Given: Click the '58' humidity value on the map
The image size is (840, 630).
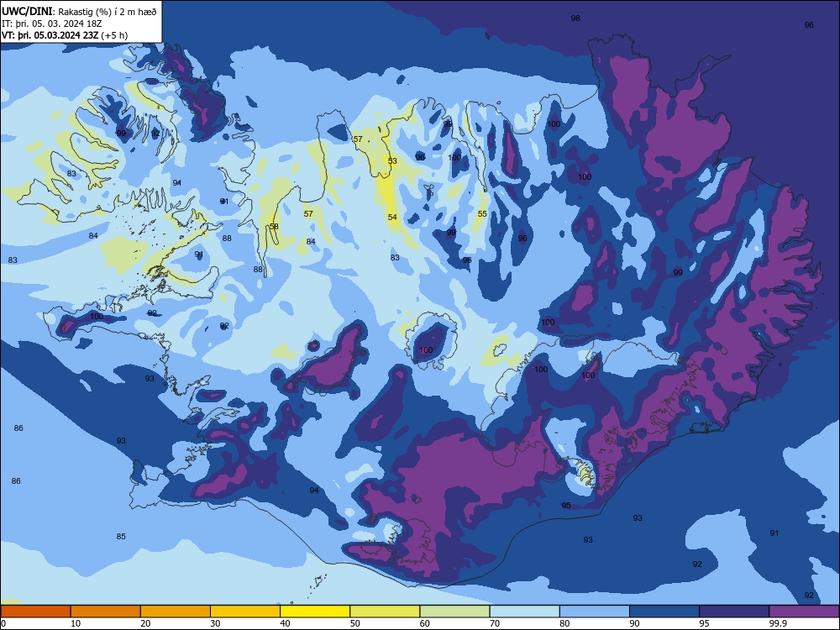Looking at the screenshot, I should [274, 227].
